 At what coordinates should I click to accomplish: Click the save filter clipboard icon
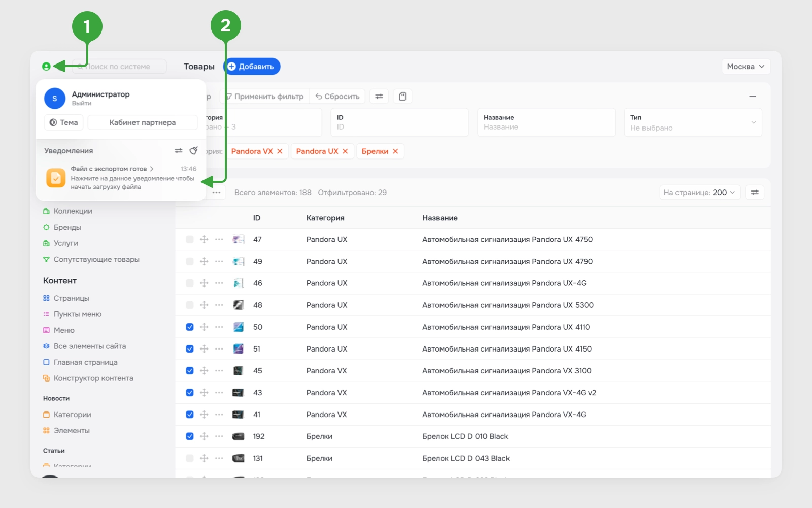[402, 97]
